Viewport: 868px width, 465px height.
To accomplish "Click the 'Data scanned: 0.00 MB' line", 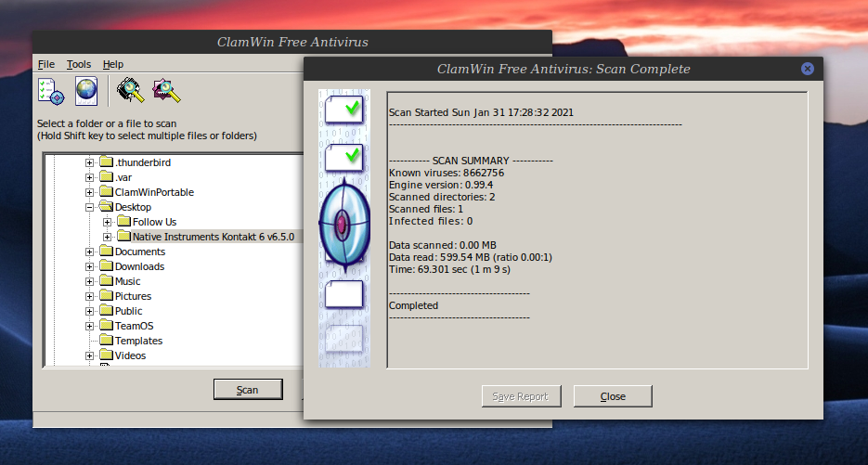I will point(442,245).
